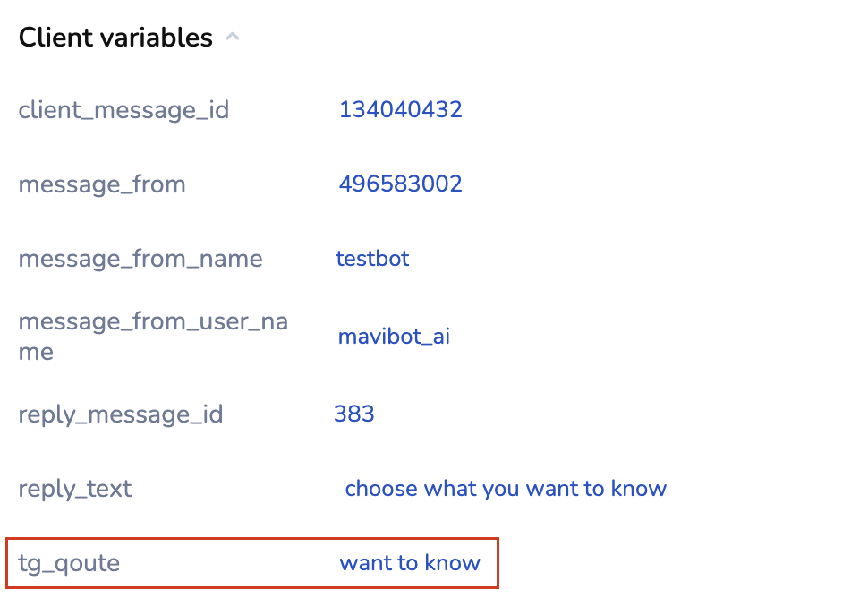Select the message_from variable label

[x=102, y=184]
